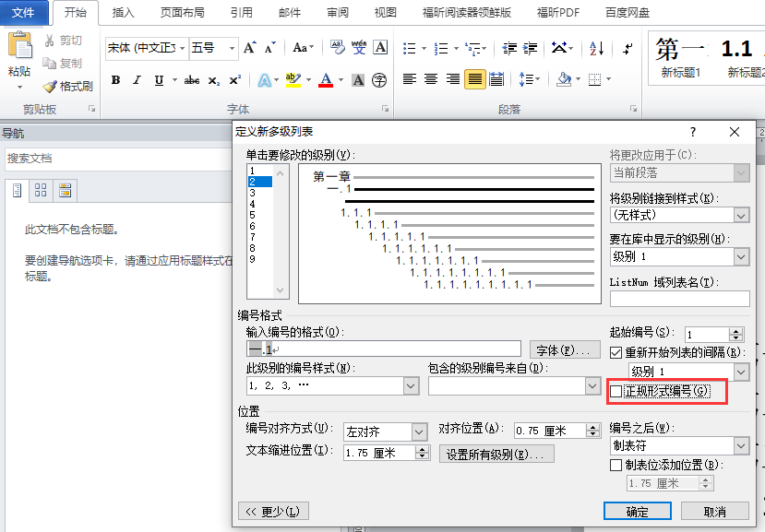Click the 输入编号的格式 input field
Image resolution: width=765 pixels, height=532 pixels.
(x=384, y=349)
